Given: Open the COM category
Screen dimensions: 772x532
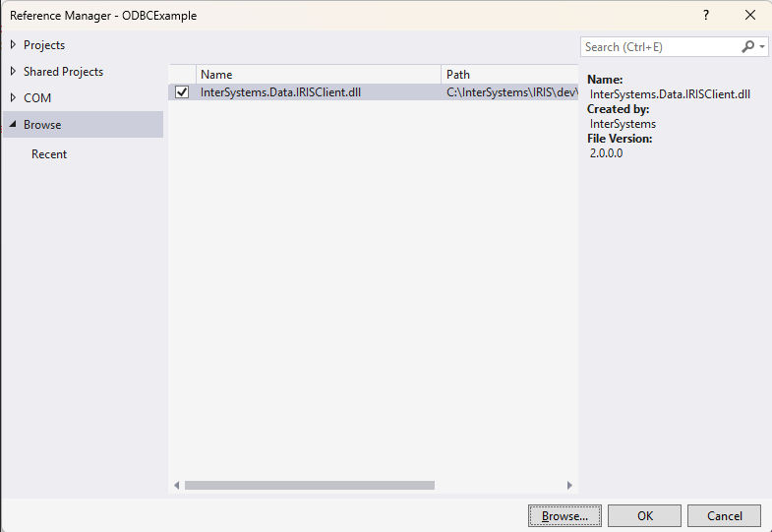Looking at the screenshot, I should point(37,98).
